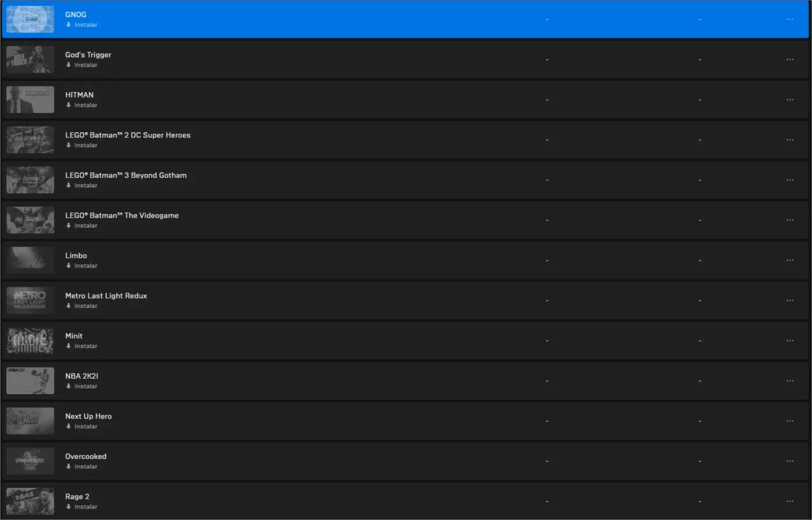Select the GNOG game thumbnail
Image resolution: width=812 pixels, height=520 pixels.
pos(30,19)
